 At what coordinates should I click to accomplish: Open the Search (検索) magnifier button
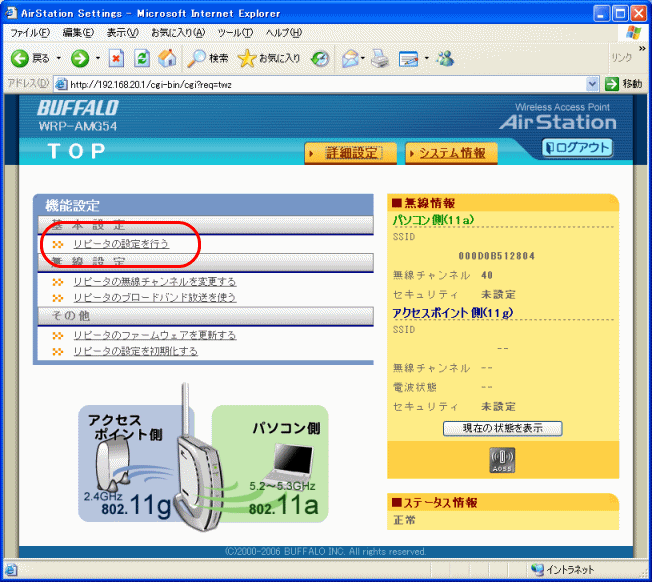coord(207,58)
